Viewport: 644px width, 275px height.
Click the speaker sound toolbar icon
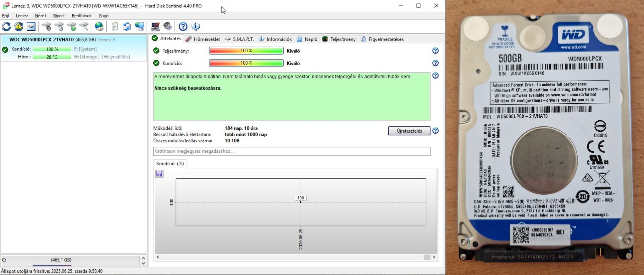[x=168, y=26]
